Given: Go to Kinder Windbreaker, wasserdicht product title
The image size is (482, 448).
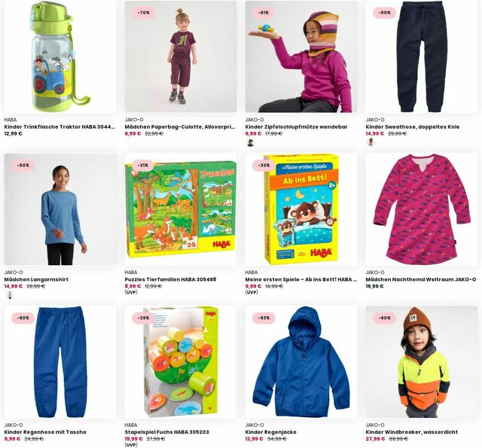Looking at the screenshot, I should click(412, 432).
